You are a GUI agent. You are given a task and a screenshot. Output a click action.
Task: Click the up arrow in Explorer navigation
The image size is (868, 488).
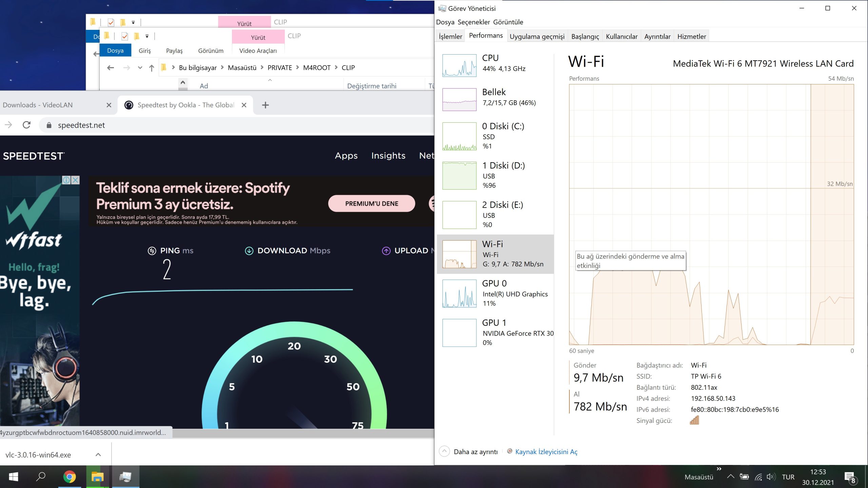pos(152,68)
